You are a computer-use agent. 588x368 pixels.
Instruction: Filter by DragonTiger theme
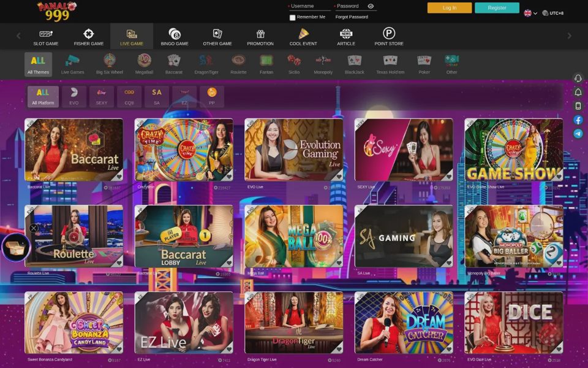click(x=206, y=64)
